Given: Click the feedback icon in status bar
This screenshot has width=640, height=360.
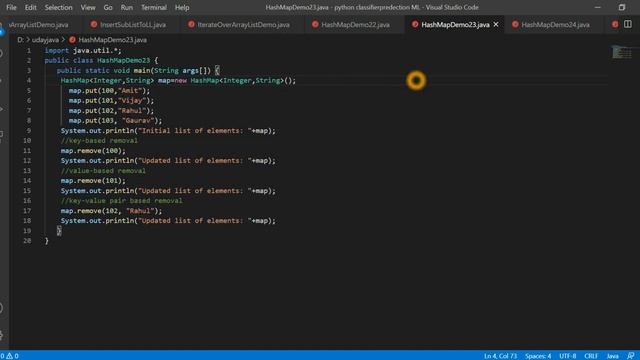Looking at the screenshot, I should pyautogui.click(x=631, y=356).
